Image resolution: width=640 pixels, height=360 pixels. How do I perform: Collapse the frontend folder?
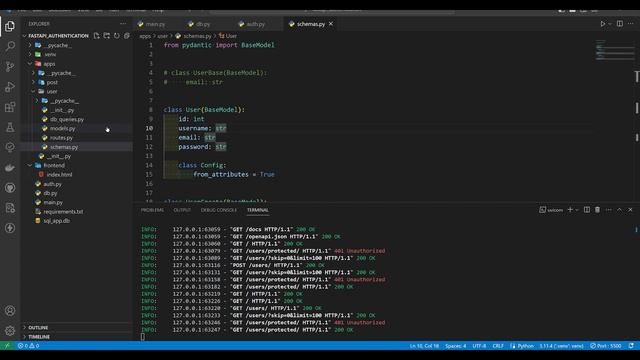click(54, 165)
